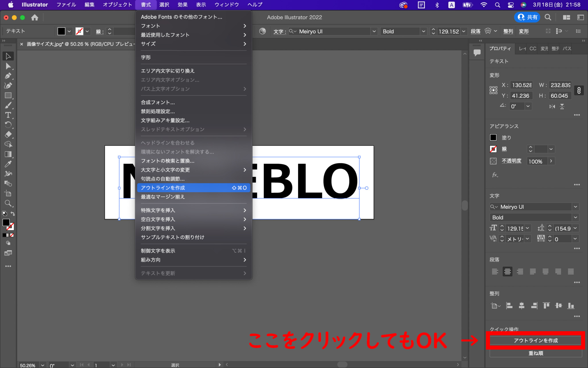
Task: Open the align-to dropdown in 整列 section
Action: click(496, 306)
